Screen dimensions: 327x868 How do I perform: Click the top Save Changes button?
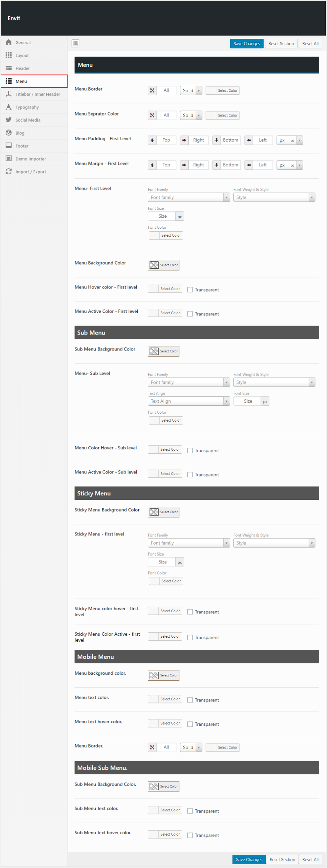pyautogui.click(x=247, y=44)
